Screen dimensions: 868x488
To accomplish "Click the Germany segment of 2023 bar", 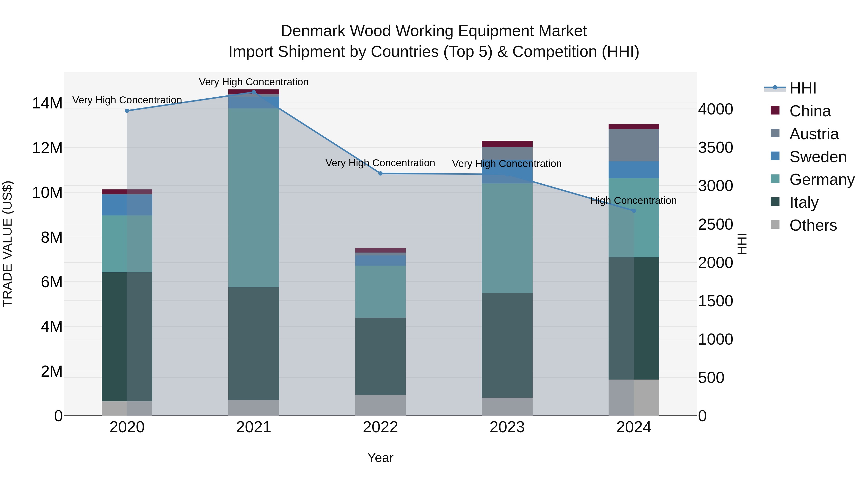I will tap(507, 238).
